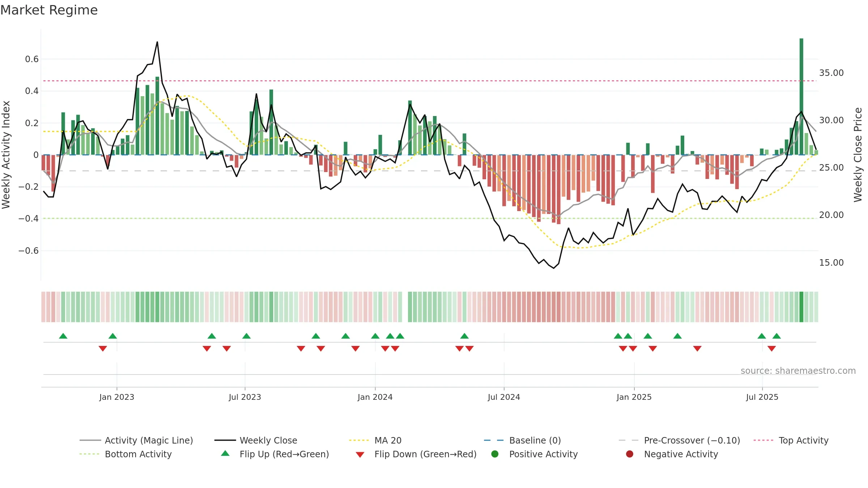Click the Negative Activity legend label
The height and width of the screenshot is (488, 868).
[x=681, y=454]
